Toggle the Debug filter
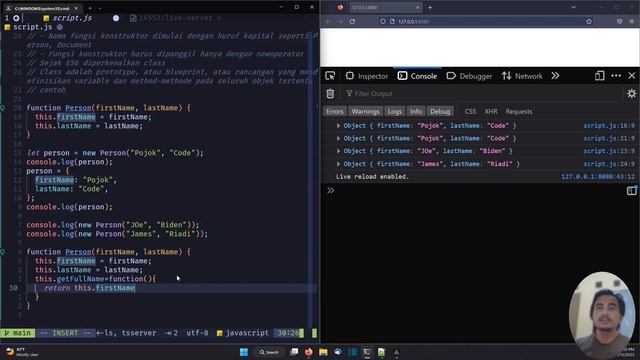The image size is (640, 360). pyautogui.click(x=440, y=111)
